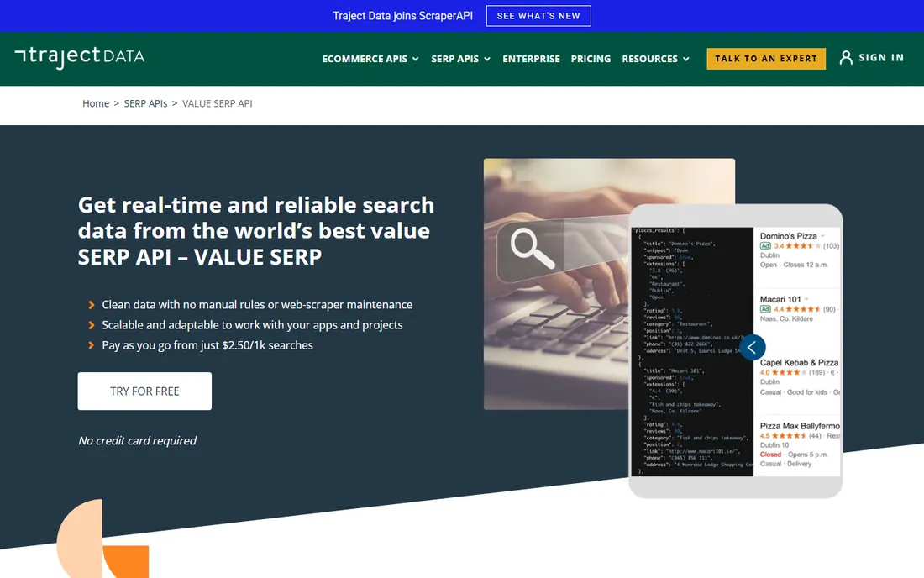The image size is (924, 578).
Task: Click Talk to an Expert button
Action: [x=766, y=58]
